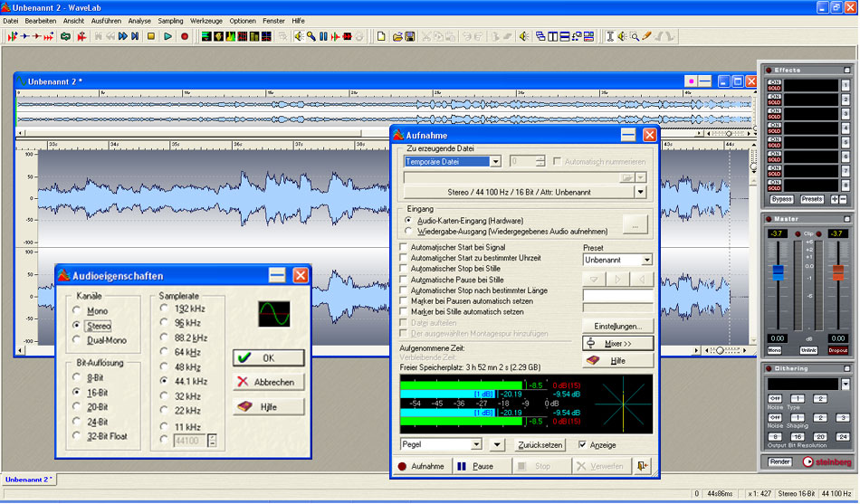Uncheck the Anzeige checkbox
860x504 pixels.
pos(582,445)
